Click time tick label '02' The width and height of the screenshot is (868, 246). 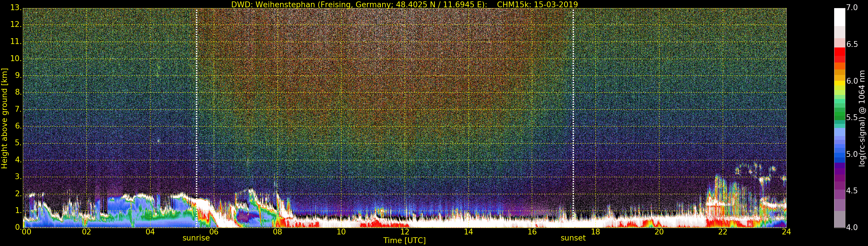[87, 232]
